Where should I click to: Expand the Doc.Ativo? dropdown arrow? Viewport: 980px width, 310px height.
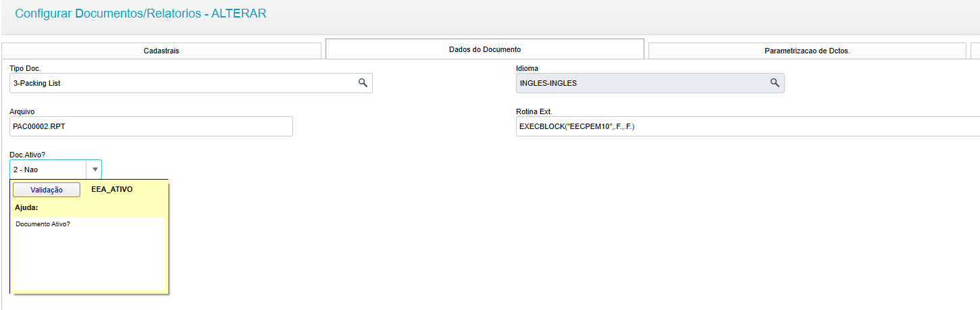(95, 170)
